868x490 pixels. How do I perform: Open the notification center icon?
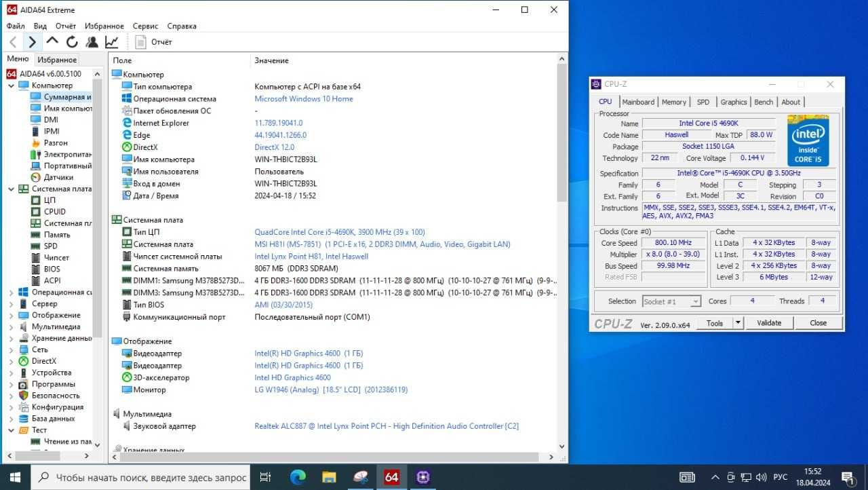[x=848, y=477]
